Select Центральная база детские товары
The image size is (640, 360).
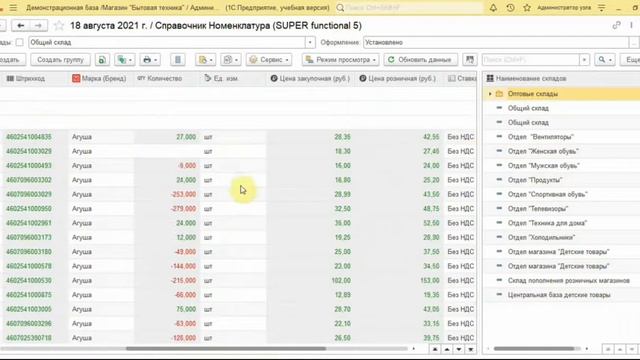click(x=559, y=295)
